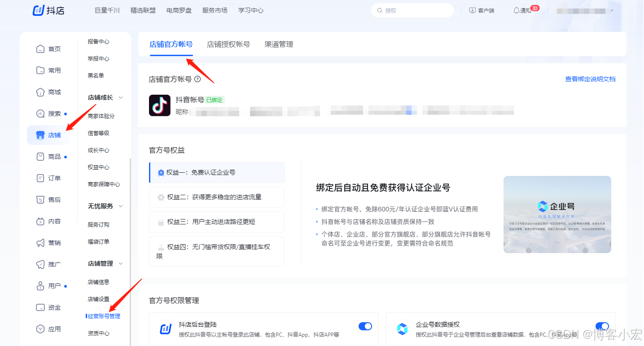
Task: Click the 抖音 TikTok account icon
Action: (x=160, y=105)
